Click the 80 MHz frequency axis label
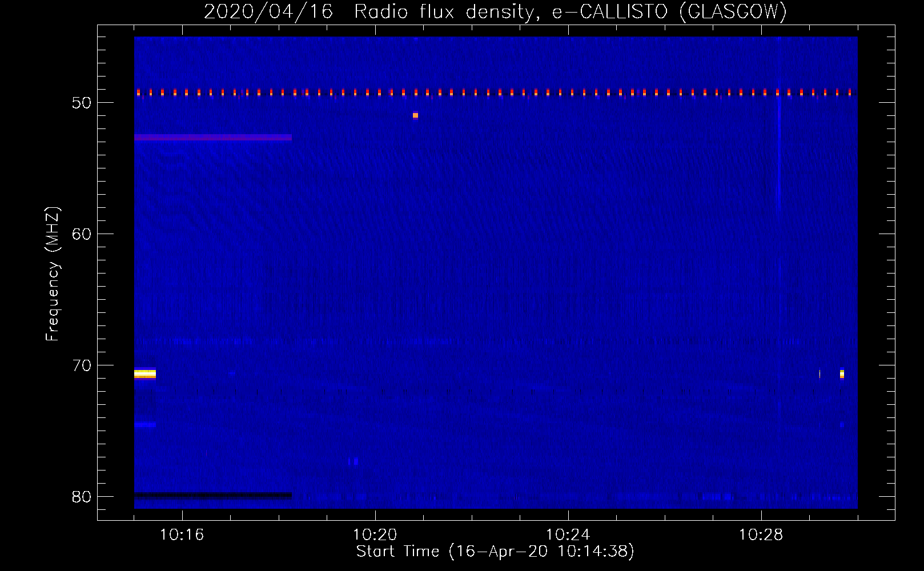The image size is (924, 571). pos(82,497)
